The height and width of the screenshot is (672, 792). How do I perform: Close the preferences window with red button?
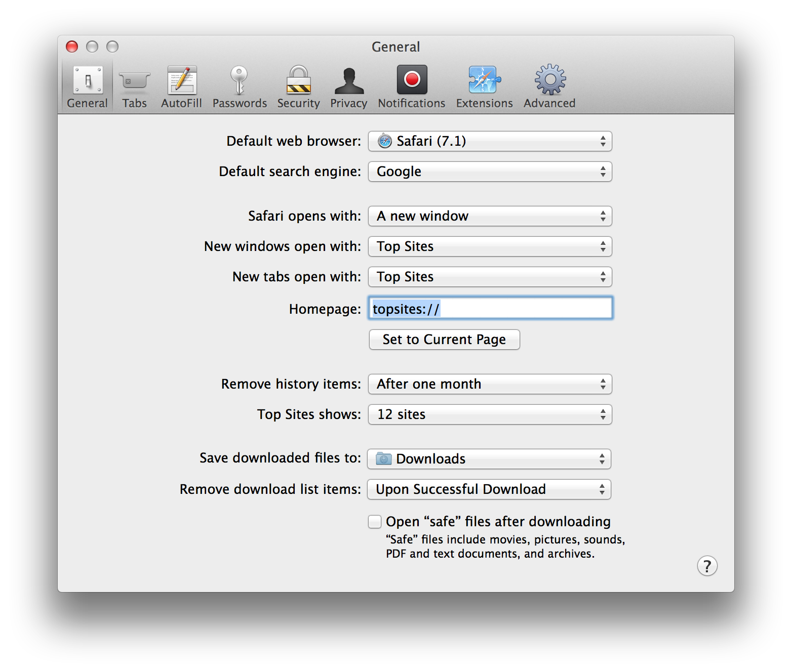point(72,47)
